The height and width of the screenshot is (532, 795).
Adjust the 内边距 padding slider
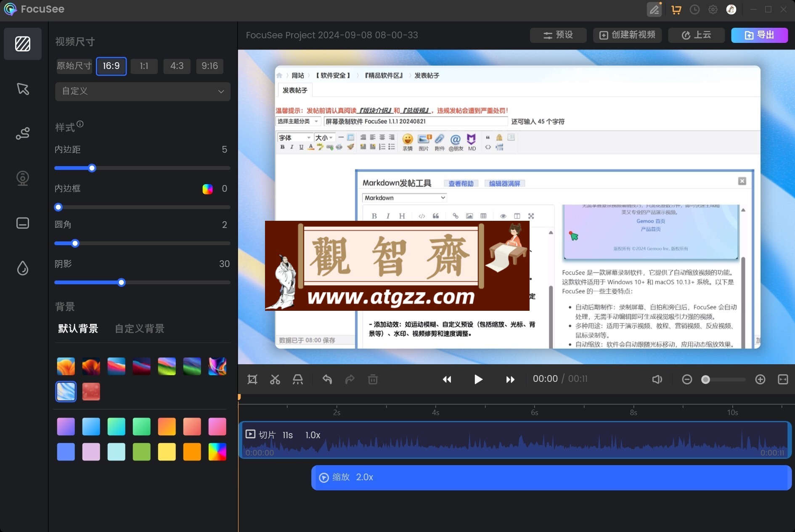pyautogui.click(x=142, y=168)
